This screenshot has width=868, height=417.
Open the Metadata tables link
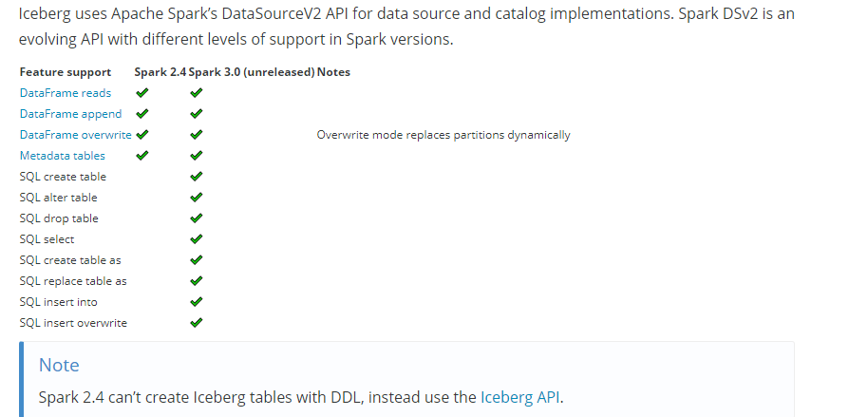[x=63, y=156]
